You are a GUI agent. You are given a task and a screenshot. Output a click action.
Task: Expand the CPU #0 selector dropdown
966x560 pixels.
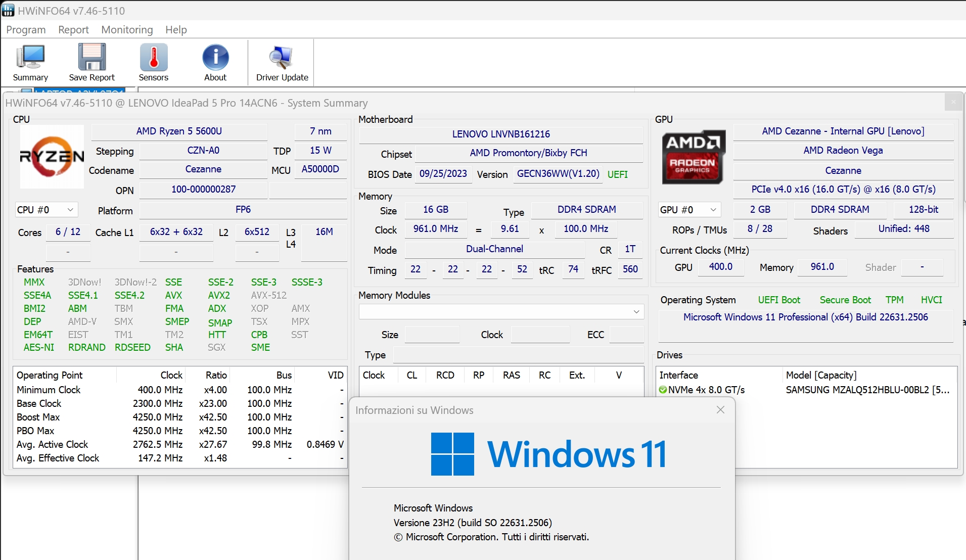pos(46,210)
